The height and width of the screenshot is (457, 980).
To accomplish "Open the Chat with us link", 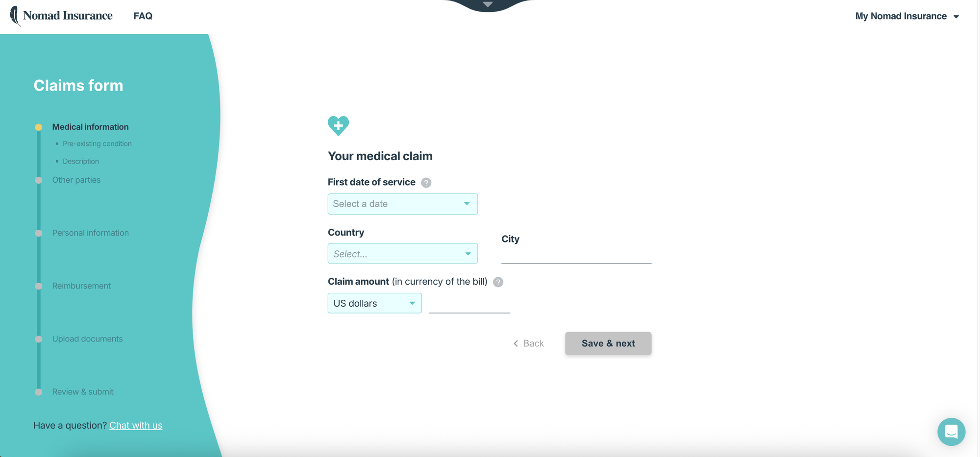I will pos(136,425).
